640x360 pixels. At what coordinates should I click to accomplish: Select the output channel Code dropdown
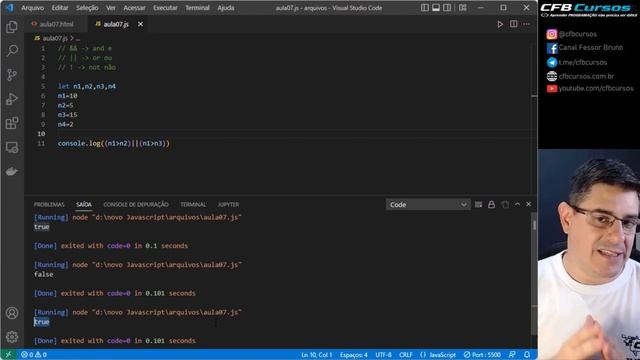[428, 204]
